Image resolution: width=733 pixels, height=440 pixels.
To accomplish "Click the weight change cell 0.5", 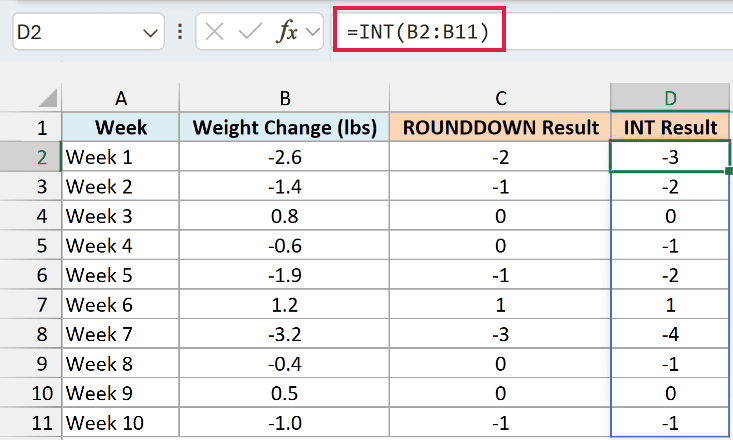I will coord(284,393).
